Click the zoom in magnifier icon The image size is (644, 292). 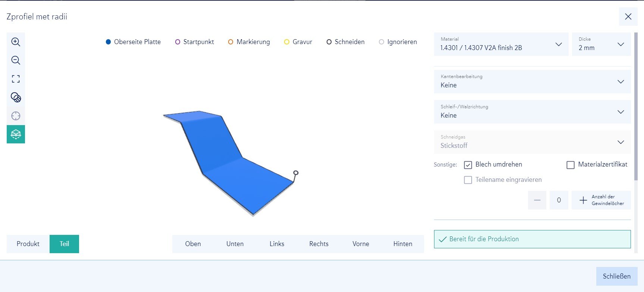coord(16,42)
